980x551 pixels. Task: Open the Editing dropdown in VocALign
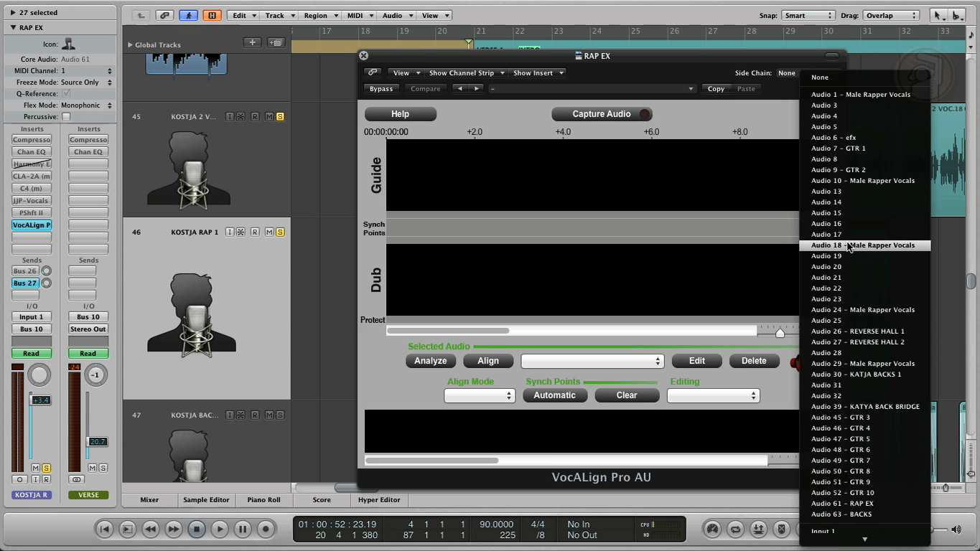[x=713, y=395]
